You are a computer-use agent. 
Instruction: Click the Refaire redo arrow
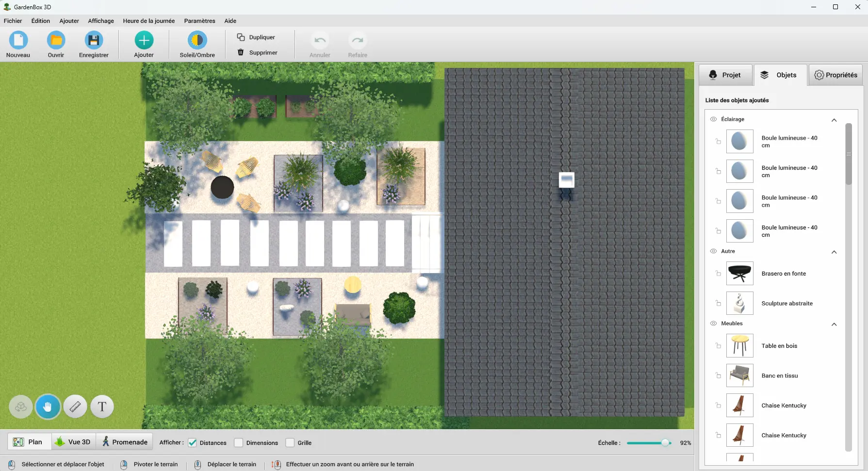click(x=358, y=40)
